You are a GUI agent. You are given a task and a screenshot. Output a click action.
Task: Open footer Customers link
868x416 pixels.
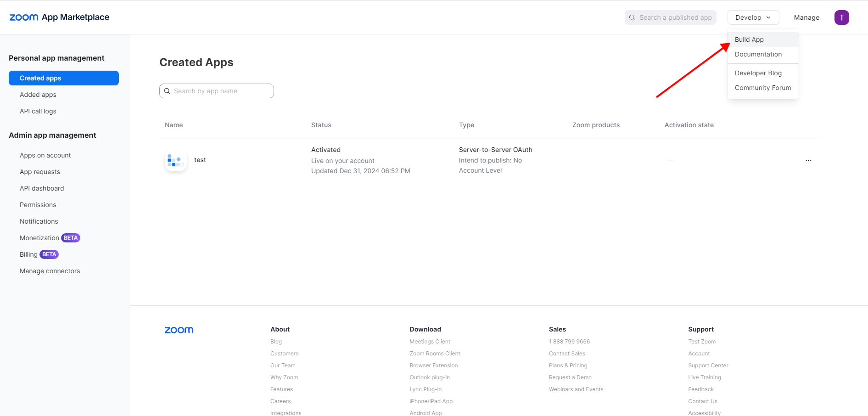[x=285, y=354]
